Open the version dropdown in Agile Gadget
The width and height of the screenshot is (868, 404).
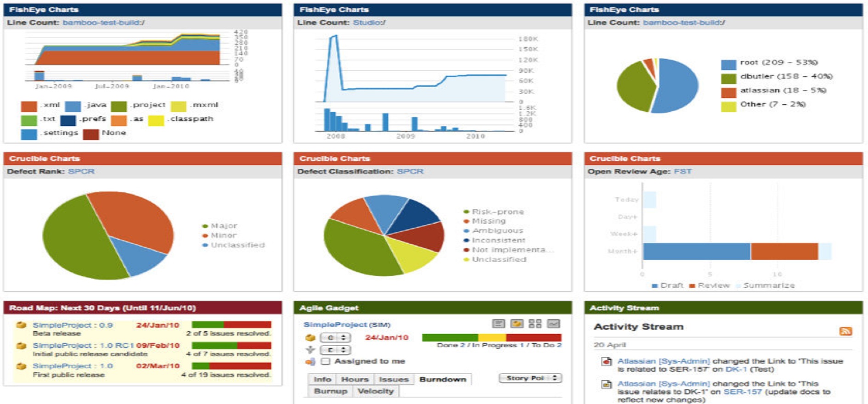335,338
